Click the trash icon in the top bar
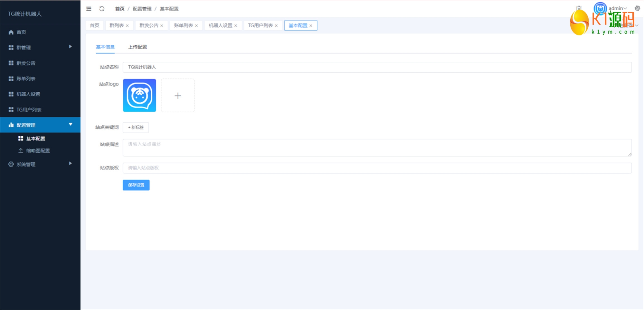Viewport: 644px width, 310px height. (x=579, y=8)
